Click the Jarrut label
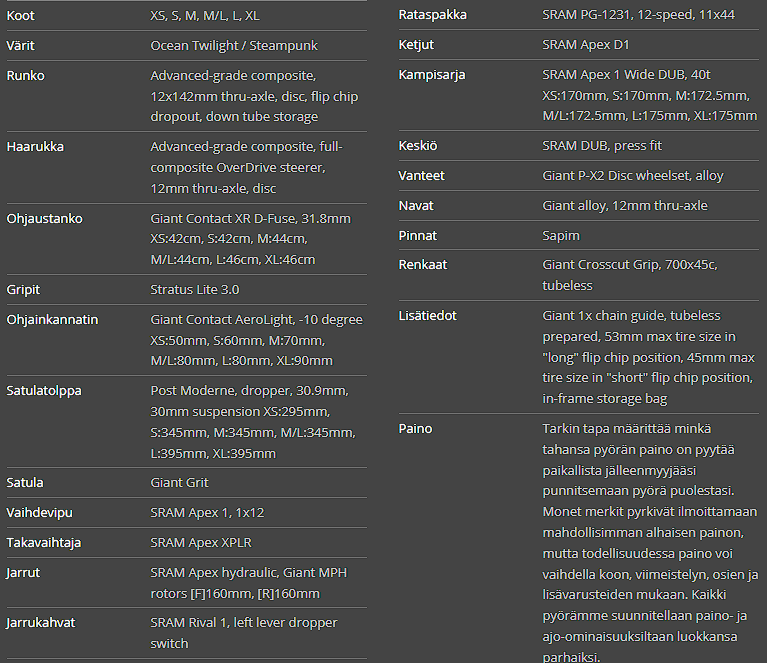Screen dimensions: 767x663 (24, 574)
